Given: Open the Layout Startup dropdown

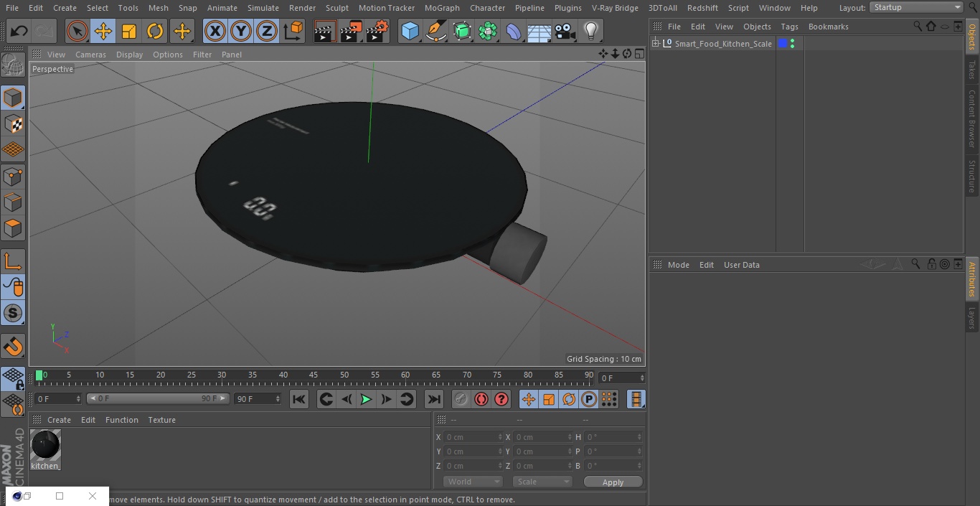Looking at the screenshot, I should coord(916,7).
